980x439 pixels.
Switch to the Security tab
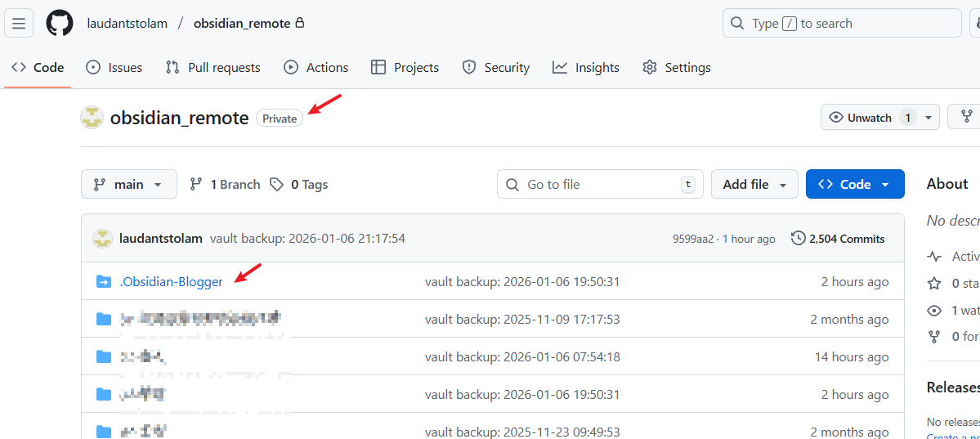click(495, 68)
